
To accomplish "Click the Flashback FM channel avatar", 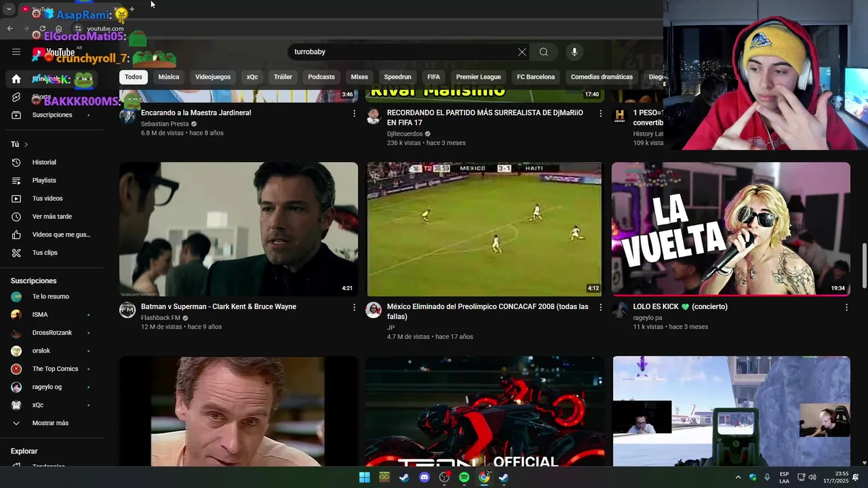I will point(127,310).
